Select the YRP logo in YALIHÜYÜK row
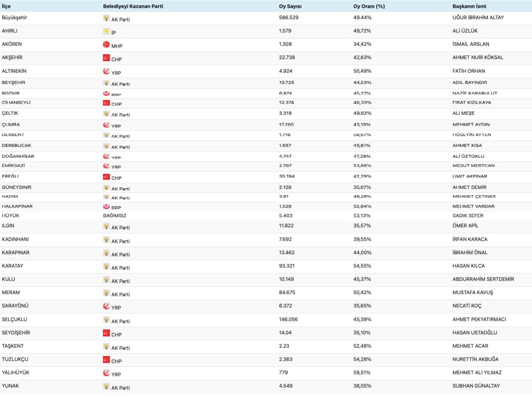Viewport: 532px width, 397px height. coord(107,373)
